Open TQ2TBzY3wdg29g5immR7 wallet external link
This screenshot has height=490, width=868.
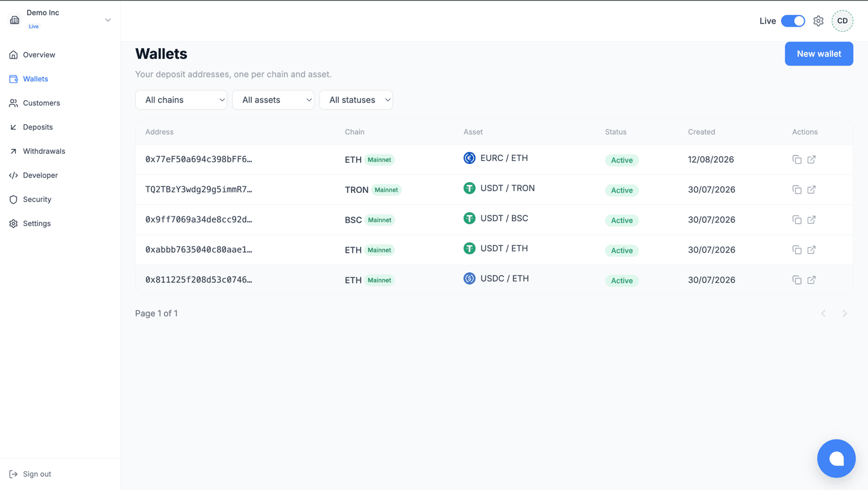click(811, 190)
